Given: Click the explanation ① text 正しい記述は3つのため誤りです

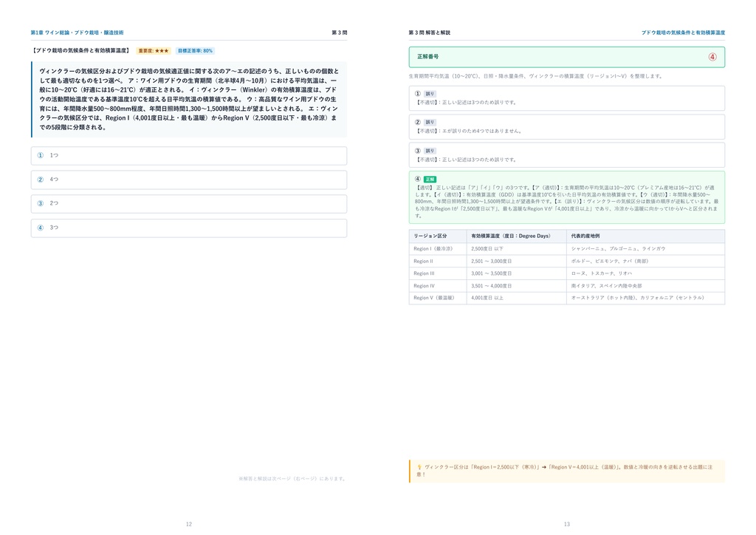Looking at the screenshot, I should (478, 103).
